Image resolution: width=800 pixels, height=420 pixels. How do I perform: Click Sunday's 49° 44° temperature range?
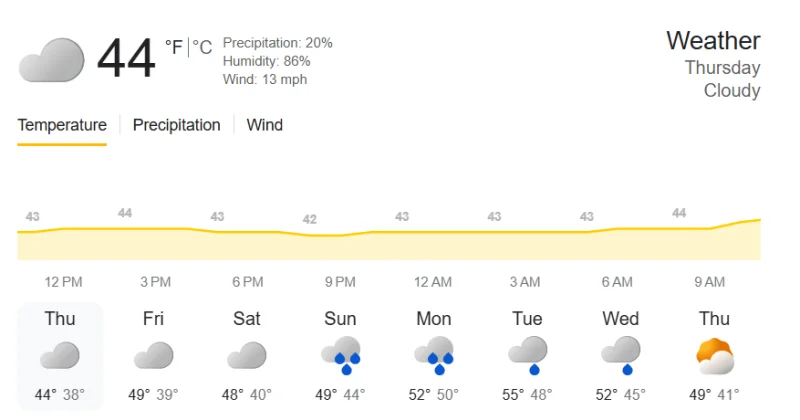coord(340,394)
